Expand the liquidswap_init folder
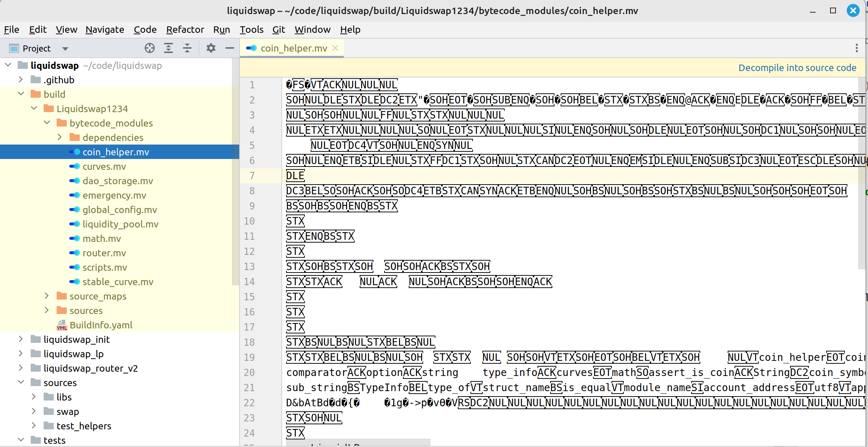This screenshot has width=868, height=447. pyautogui.click(x=21, y=339)
